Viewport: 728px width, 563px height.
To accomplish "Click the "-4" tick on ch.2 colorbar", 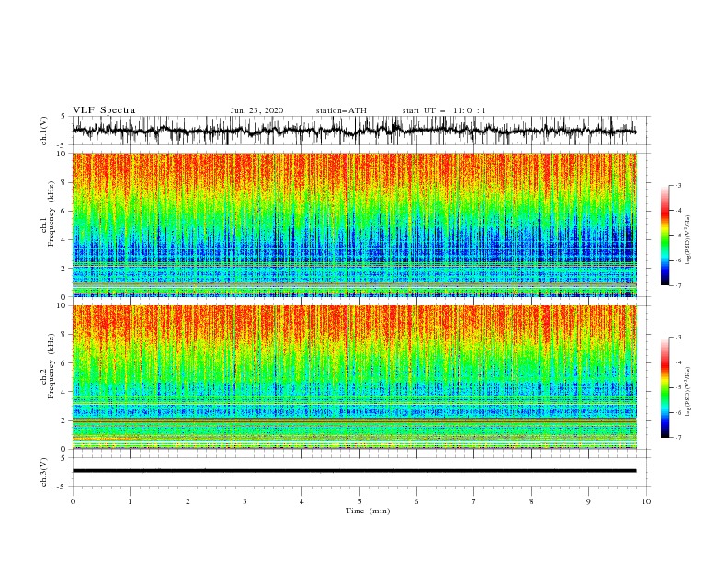I will 678,362.
